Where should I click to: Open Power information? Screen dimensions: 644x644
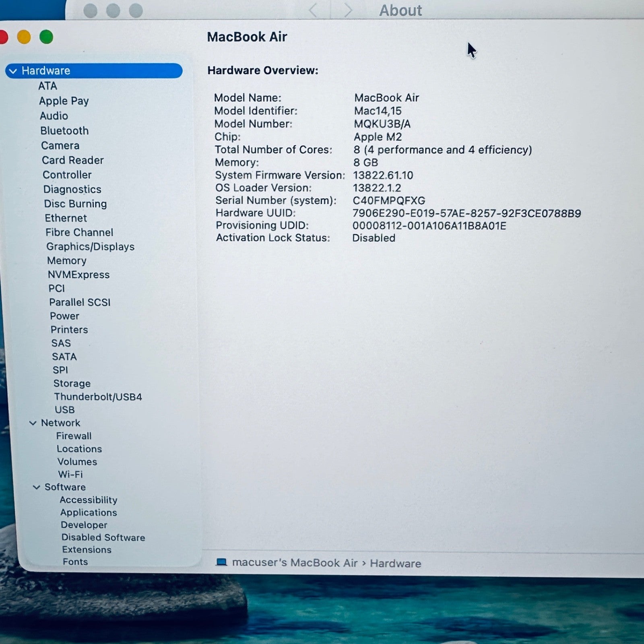tap(65, 316)
